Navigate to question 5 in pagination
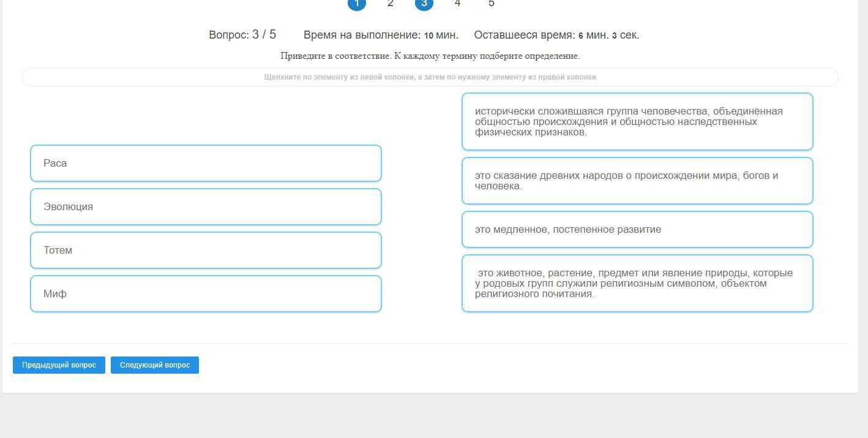The height and width of the screenshot is (438, 868). coord(492,4)
